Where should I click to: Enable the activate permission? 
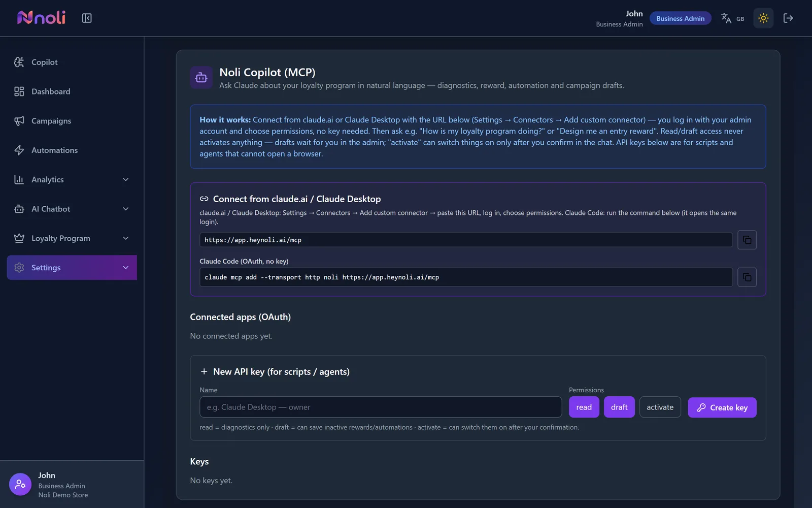660,407
